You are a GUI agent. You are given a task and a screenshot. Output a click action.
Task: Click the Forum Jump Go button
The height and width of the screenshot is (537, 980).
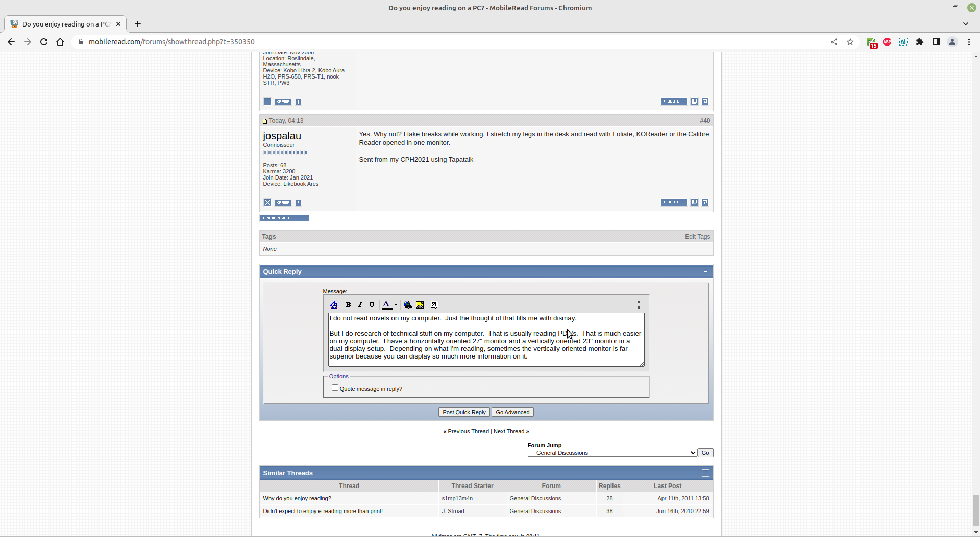click(705, 453)
